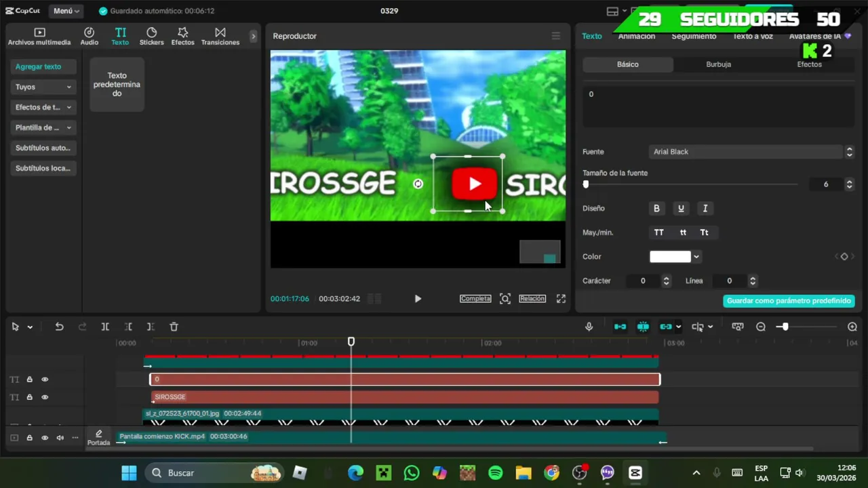
Task: Expand the Plantilla de texto section
Action: pos(43,127)
